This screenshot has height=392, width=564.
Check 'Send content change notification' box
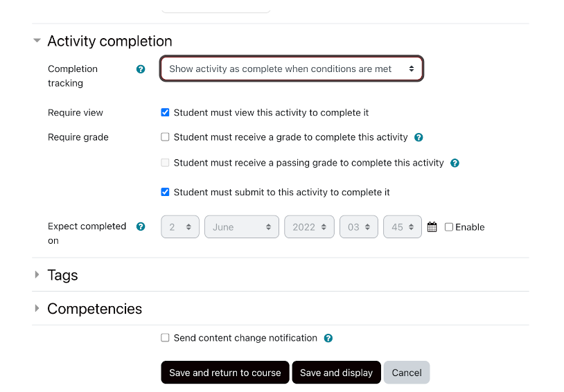pyautogui.click(x=165, y=338)
